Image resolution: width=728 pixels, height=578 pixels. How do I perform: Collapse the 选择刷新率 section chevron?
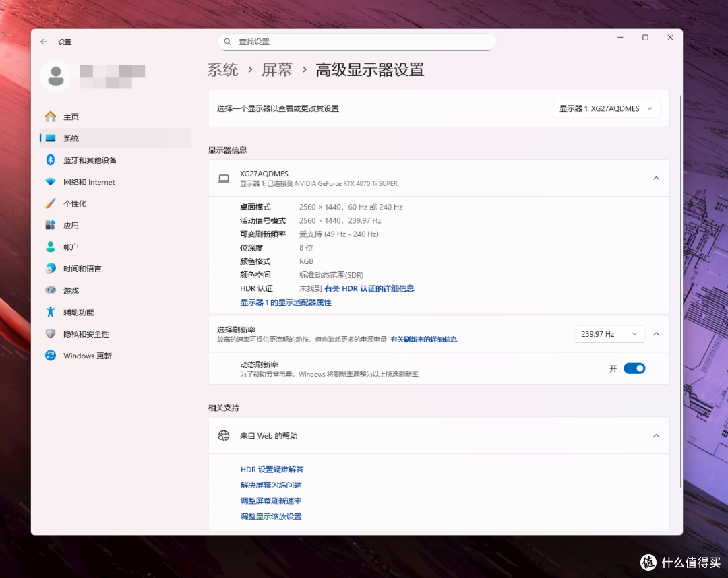click(x=656, y=334)
